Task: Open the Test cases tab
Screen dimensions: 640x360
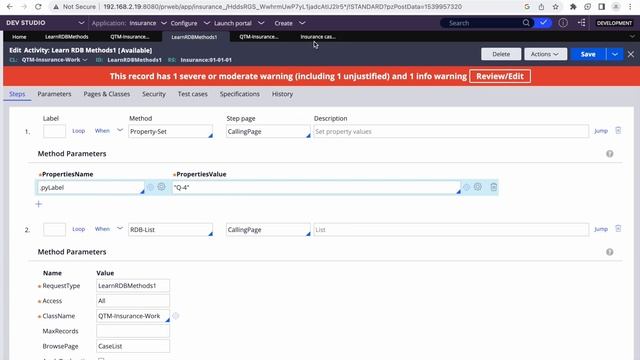Action: [x=193, y=94]
